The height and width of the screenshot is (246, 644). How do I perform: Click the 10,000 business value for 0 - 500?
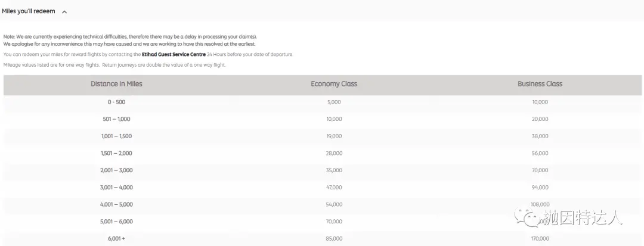click(x=540, y=102)
